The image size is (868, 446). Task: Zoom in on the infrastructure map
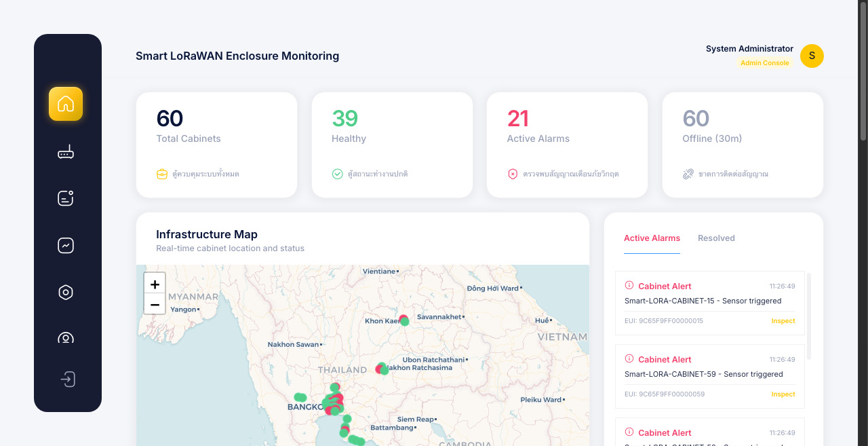(155, 284)
